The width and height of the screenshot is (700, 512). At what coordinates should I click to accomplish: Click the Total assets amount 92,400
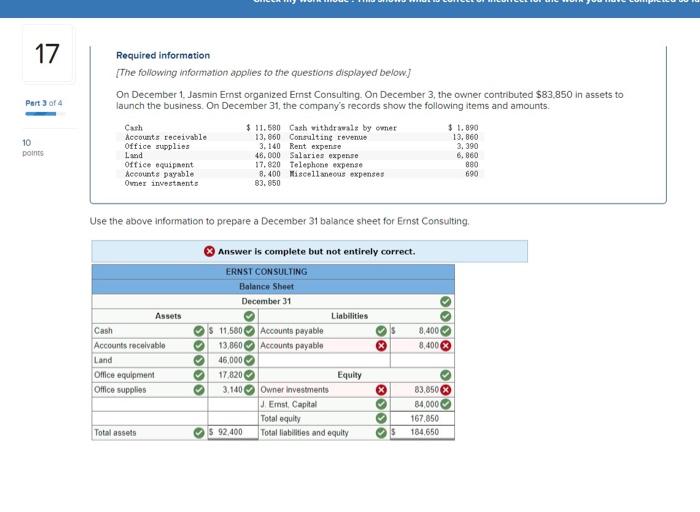tap(233, 433)
